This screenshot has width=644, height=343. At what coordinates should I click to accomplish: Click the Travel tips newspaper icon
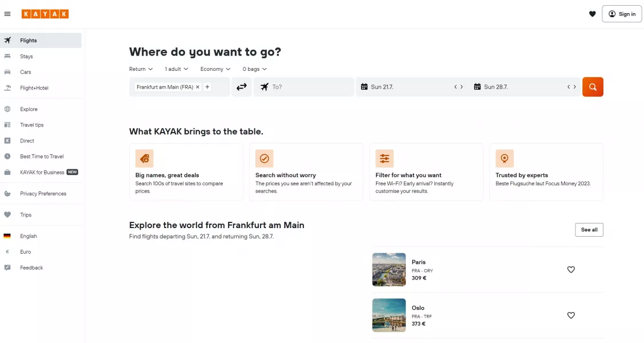[x=7, y=125]
